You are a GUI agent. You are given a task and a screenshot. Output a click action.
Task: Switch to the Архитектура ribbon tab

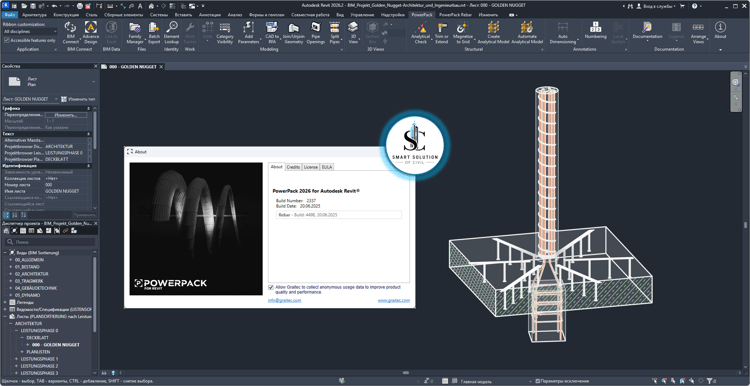(x=34, y=15)
